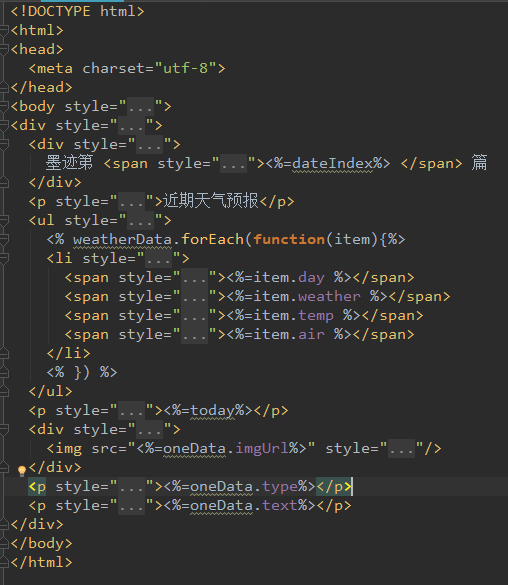
Task: Toggle fold marker beside </ul> line
Action: tap(3, 391)
